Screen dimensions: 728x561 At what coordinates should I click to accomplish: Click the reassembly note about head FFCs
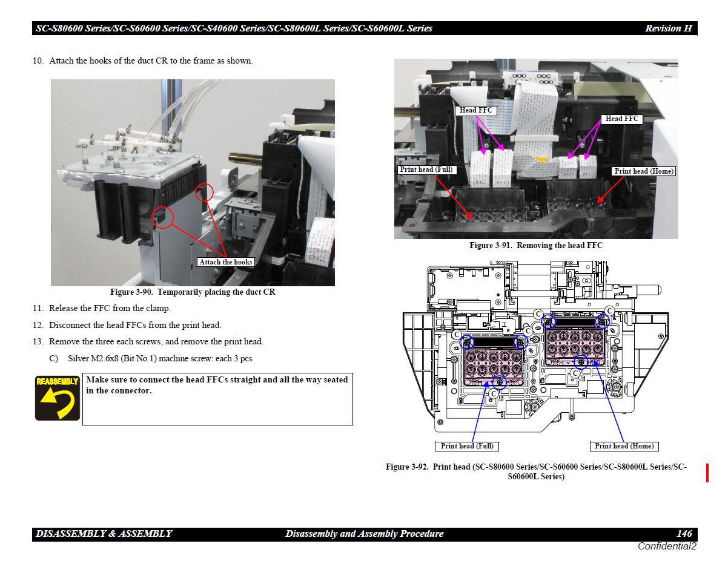pos(217,385)
